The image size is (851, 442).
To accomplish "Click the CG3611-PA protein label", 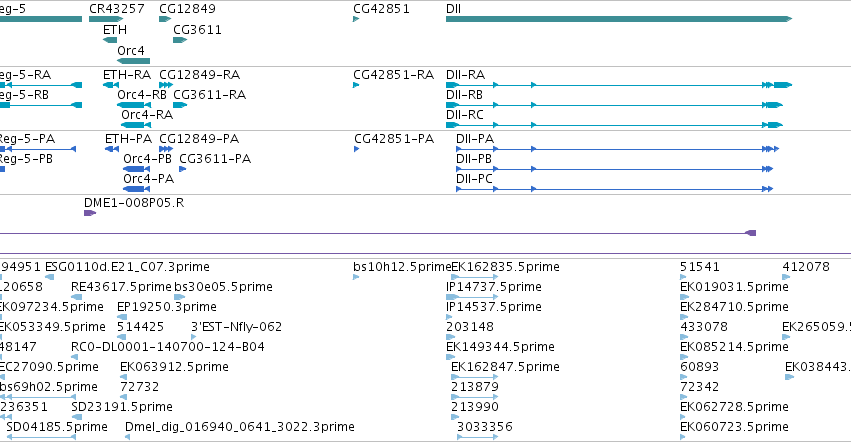I will coord(215,159).
